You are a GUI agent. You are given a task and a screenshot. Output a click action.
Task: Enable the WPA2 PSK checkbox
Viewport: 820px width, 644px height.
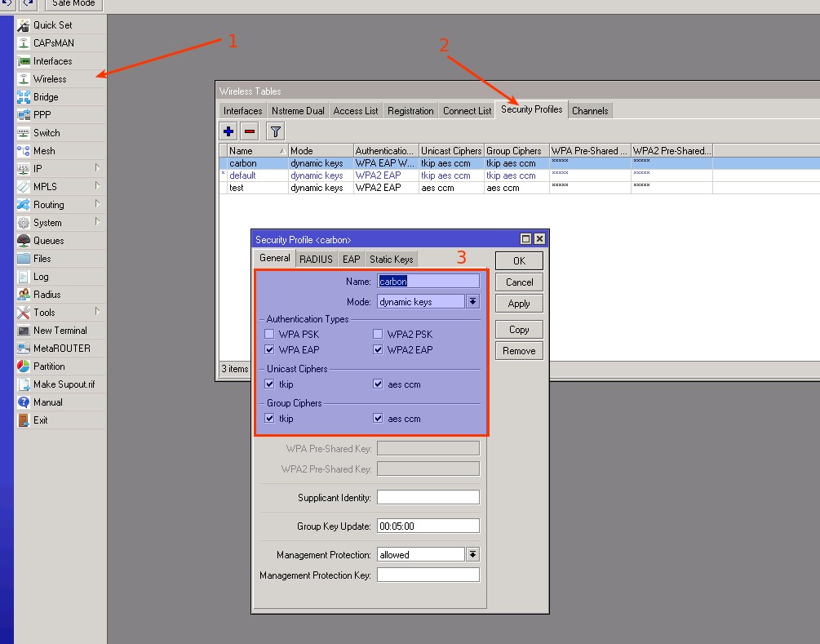tap(378, 334)
